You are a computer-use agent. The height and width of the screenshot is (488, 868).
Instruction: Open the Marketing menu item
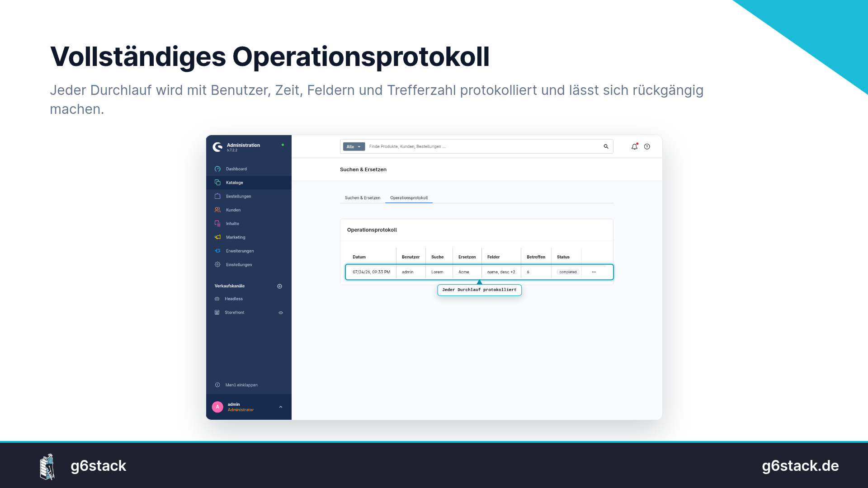click(x=249, y=237)
